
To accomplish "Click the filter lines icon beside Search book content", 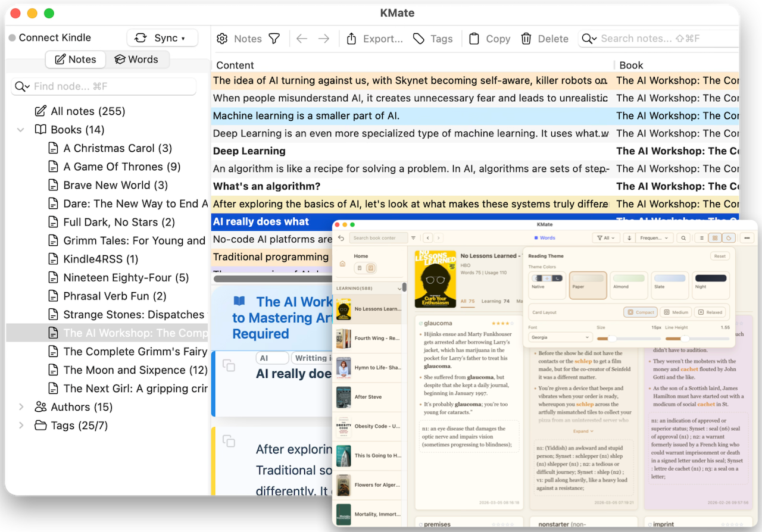I will 414,238.
